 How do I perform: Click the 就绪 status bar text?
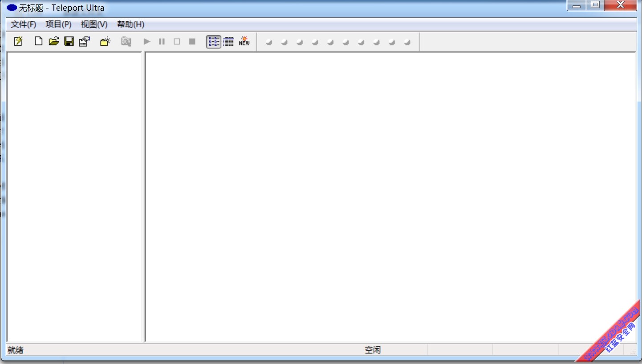[16, 350]
